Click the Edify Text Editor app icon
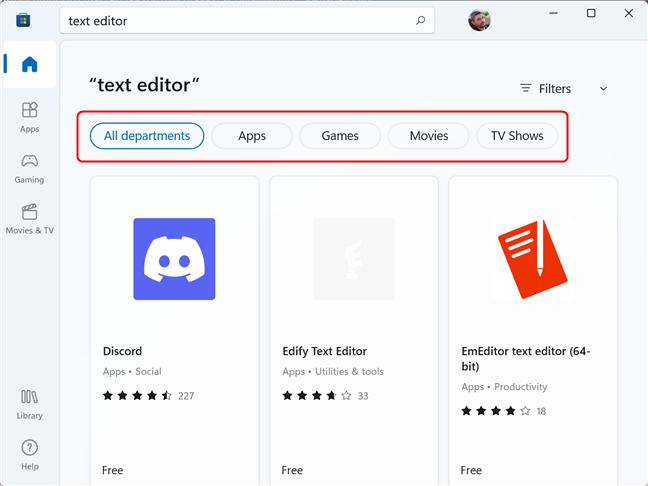Image resolution: width=648 pixels, height=486 pixels. (353, 259)
